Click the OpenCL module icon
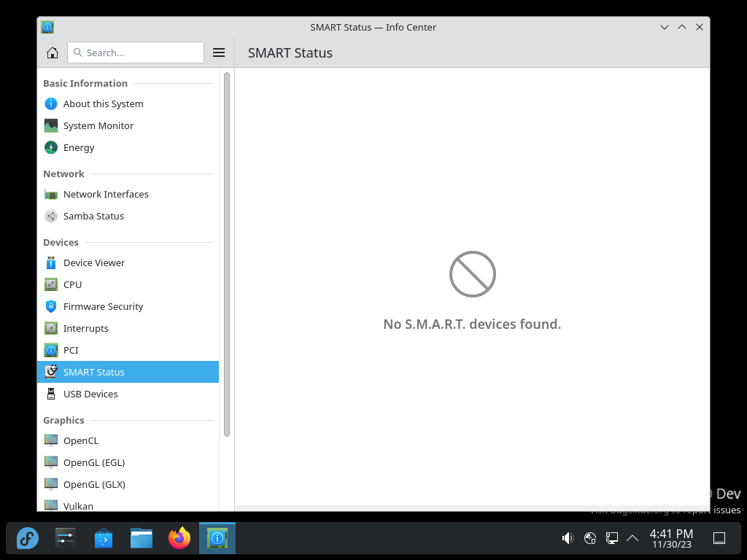This screenshot has height=560, width=747. 51,441
